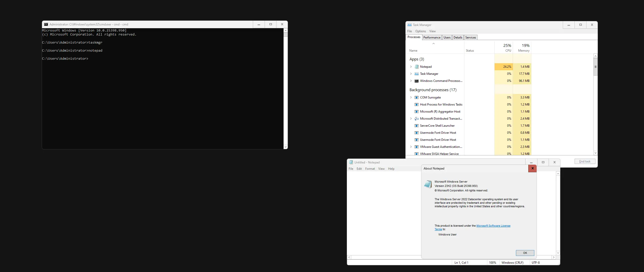Click the Notepad icon in the About dialog
Screen dimensions: 644x272
click(x=428, y=184)
